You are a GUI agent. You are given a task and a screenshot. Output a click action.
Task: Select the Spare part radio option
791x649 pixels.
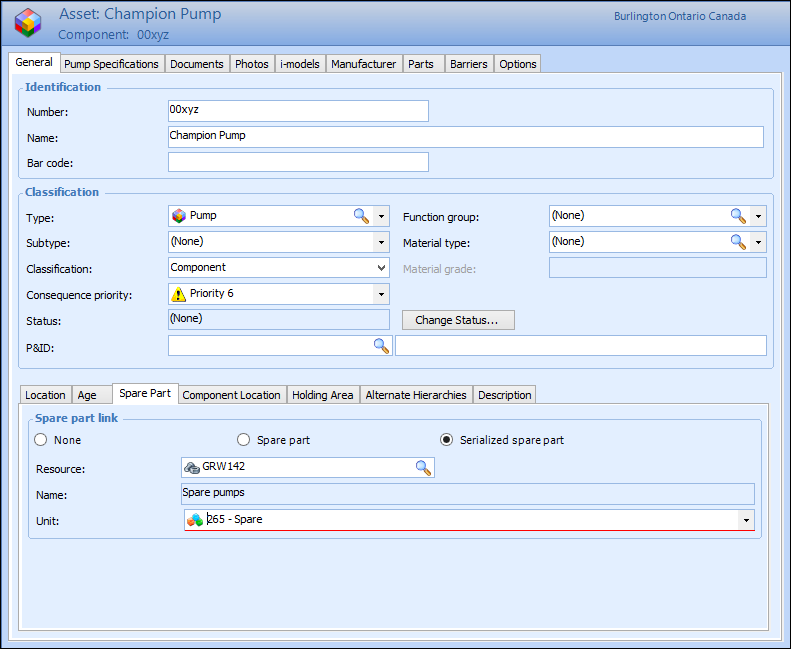pyautogui.click(x=243, y=440)
